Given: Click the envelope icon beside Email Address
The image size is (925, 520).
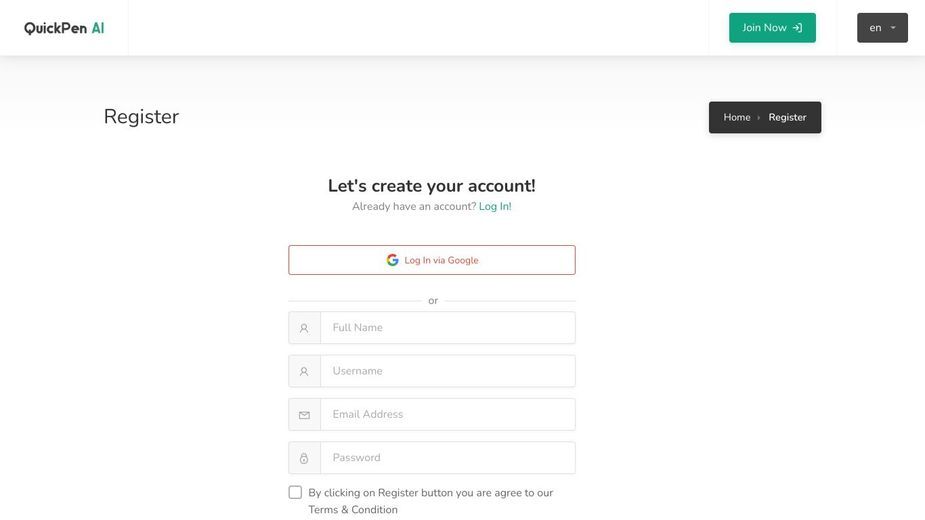Looking at the screenshot, I should click(x=304, y=415).
